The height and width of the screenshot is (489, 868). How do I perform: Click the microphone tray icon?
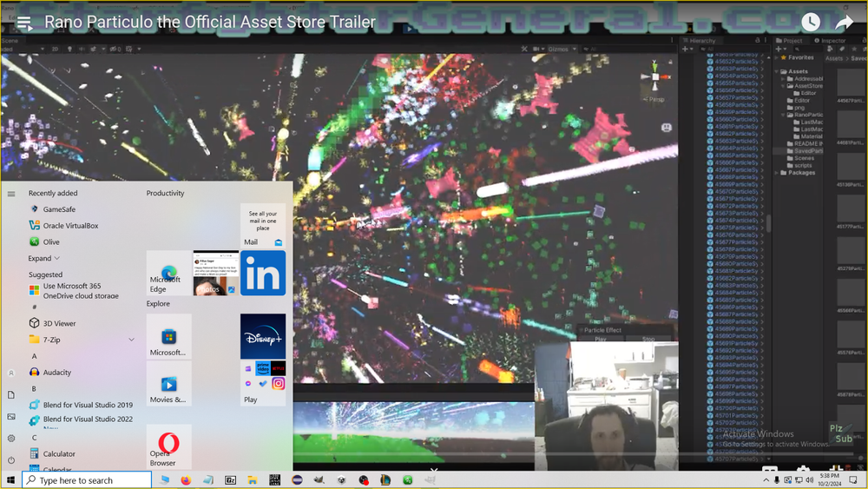(777, 480)
